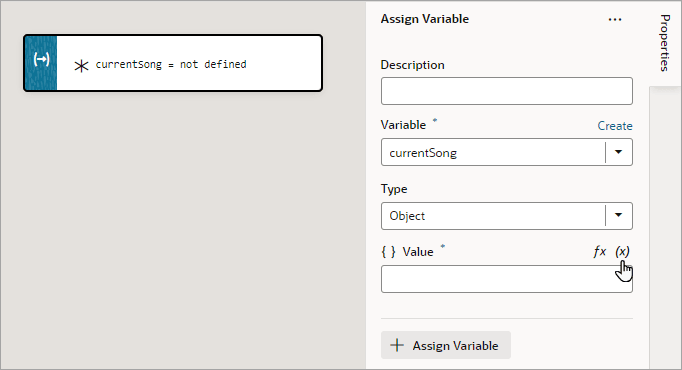
Task: Add another assignment with Assign Variable button
Action: click(x=446, y=345)
